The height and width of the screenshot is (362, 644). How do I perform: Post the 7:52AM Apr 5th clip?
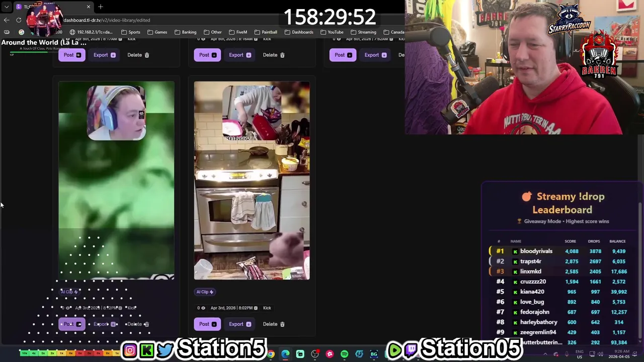click(x=343, y=55)
